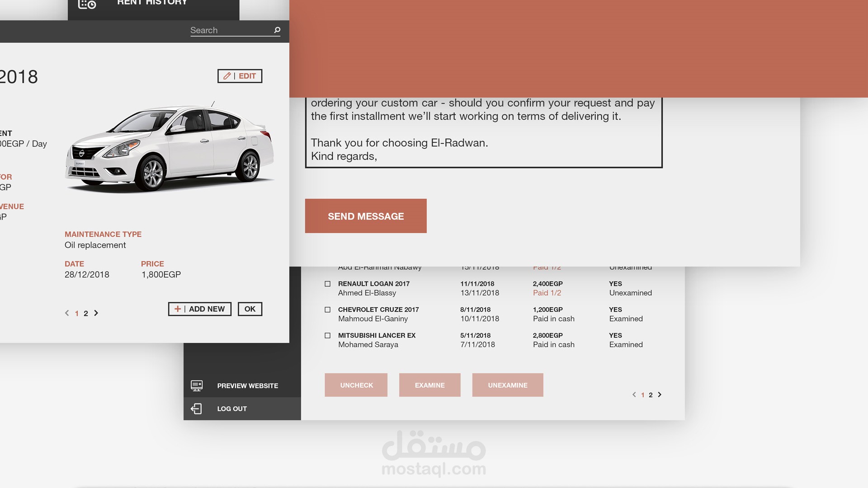Click the Examine button
The height and width of the screenshot is (488, 868).
pos(429,385)
